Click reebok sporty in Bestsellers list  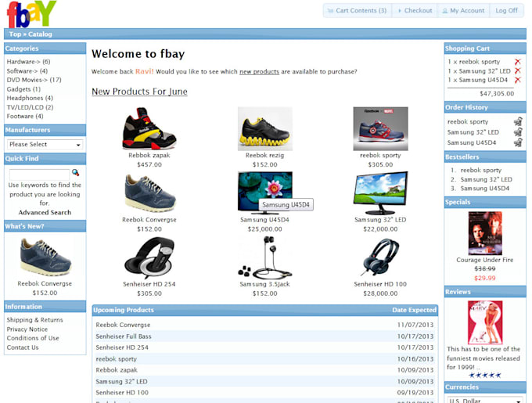coord(481,170)
